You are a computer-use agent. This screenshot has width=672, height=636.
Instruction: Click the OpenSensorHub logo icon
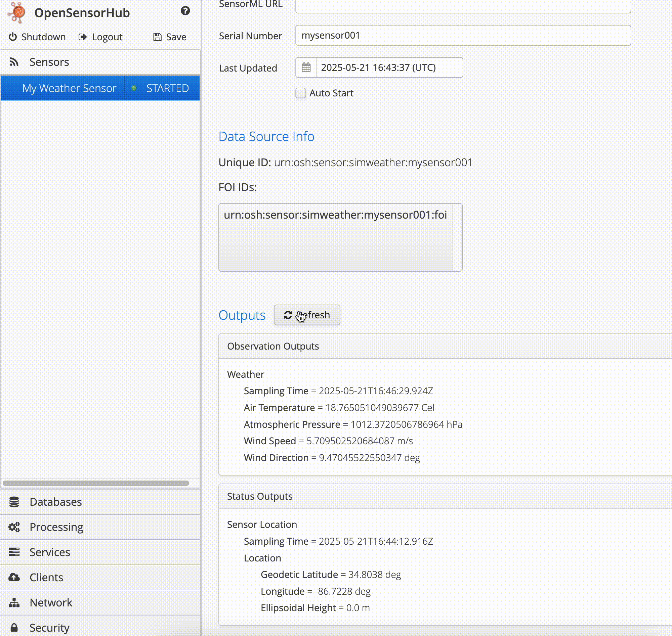click(x=17, y=12)
